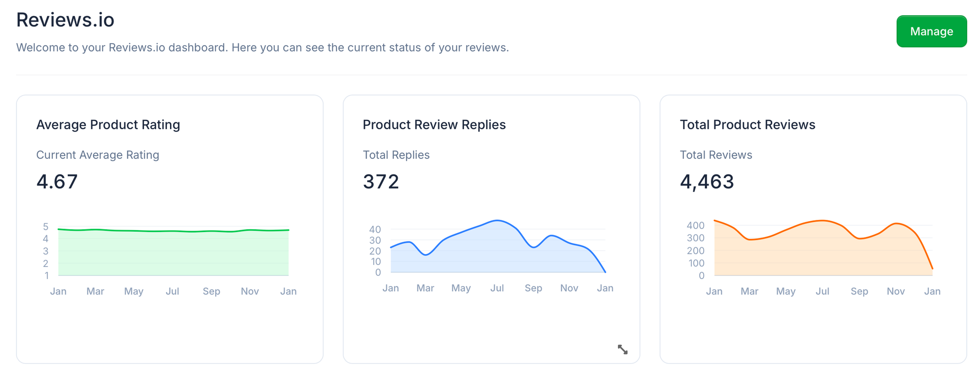Click the Welcome to your Reviews.io dashboard text

(263, 47)
